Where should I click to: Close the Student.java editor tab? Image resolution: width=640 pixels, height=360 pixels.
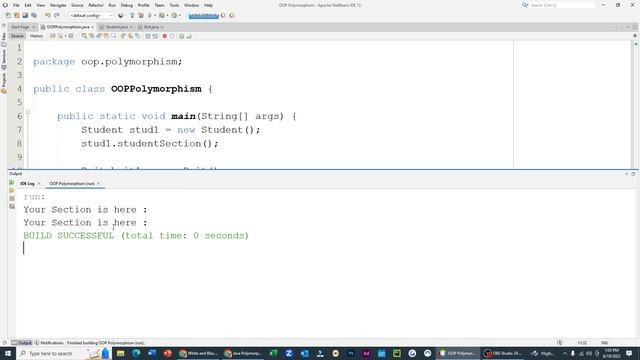tap(131, 27)
